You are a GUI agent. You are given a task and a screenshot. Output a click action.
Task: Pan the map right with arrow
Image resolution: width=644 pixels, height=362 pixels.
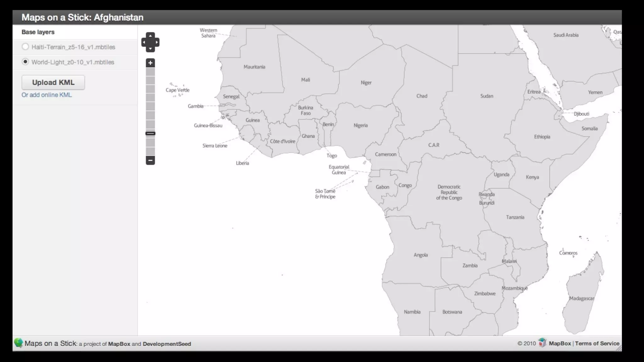pyautogui.click(x=157, y=42)
